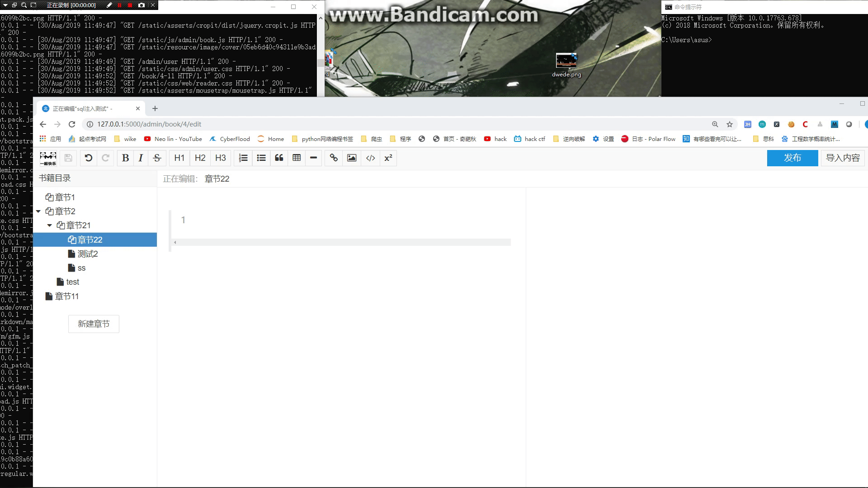868x488 pixels.
Task: Toggle strikethrough text formatting
Action: pos(157,158)
